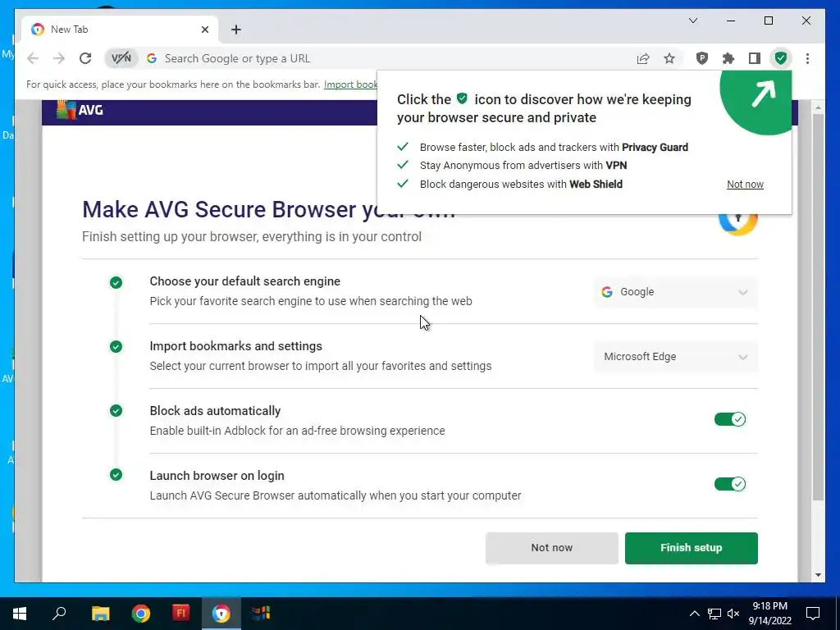
Task: Open the extensions puzzle icon
Action: 728,58
